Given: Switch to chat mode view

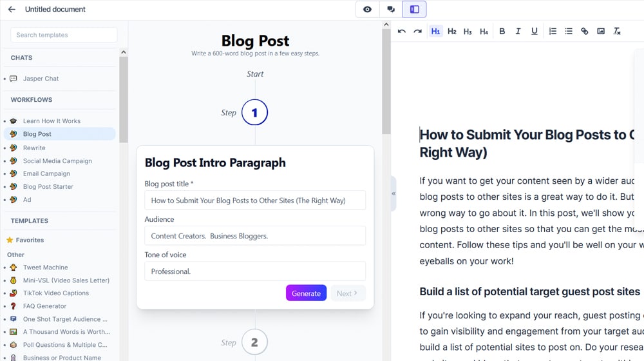Looking at the screenshot, I should point(391,10).
